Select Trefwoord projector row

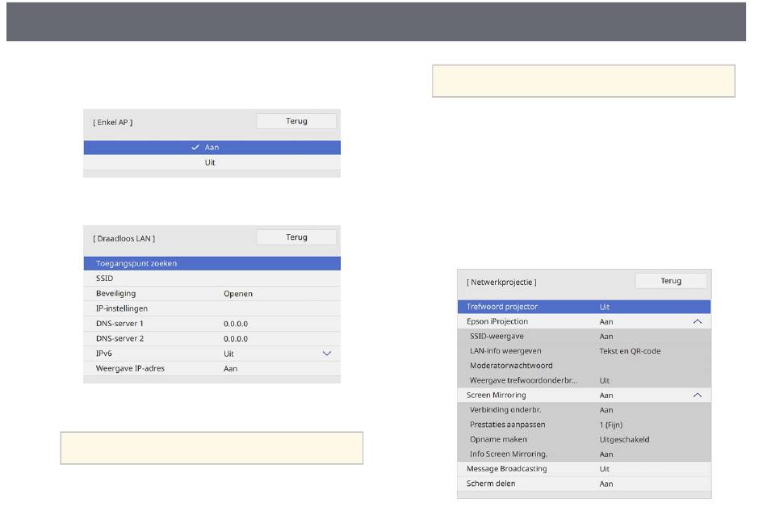coord(584,307)
